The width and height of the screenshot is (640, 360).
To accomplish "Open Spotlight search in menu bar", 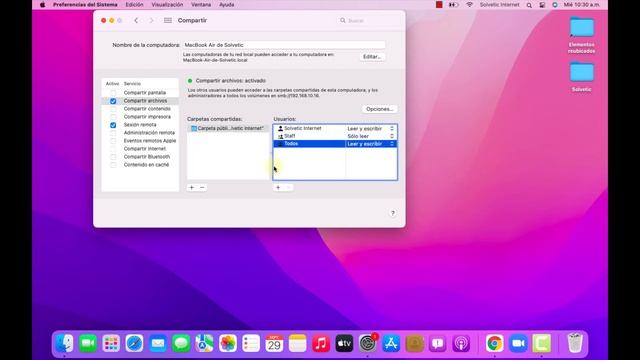I will [529, 5].
